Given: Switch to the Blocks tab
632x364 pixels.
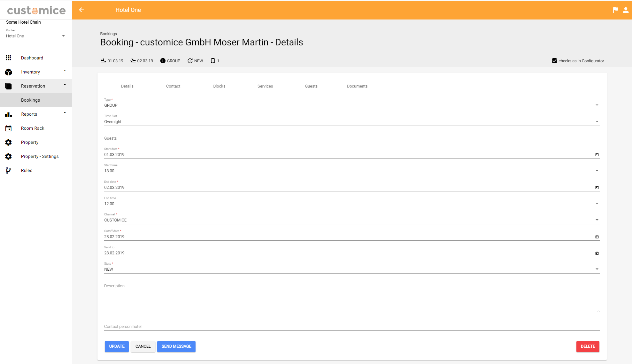Looking at the screenshot, I should tap(219, 86).
